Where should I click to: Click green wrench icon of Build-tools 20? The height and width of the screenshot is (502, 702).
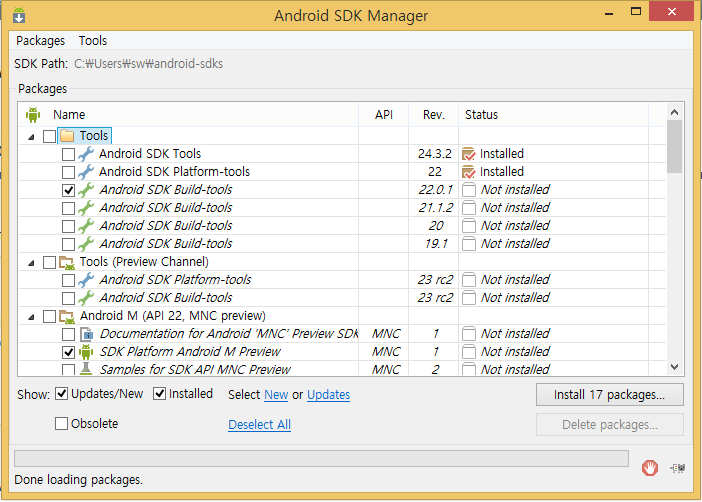click(86, 226)
